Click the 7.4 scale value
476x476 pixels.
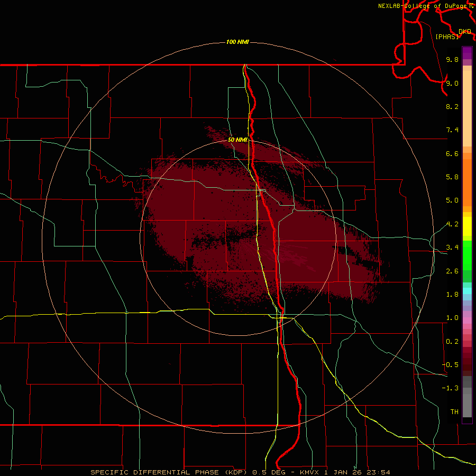click(x=452, y=130)
